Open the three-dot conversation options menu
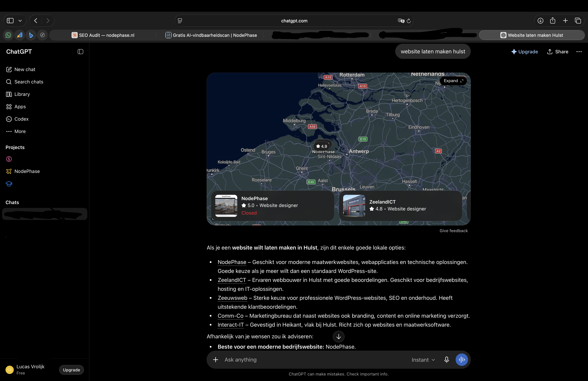This screenshot has width=588, height=381. 579,52
